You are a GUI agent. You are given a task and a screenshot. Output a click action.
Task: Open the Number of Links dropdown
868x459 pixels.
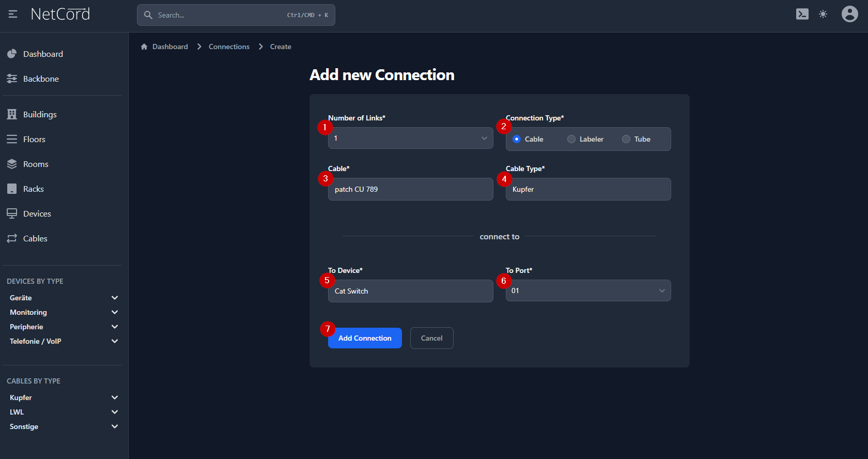410,139
